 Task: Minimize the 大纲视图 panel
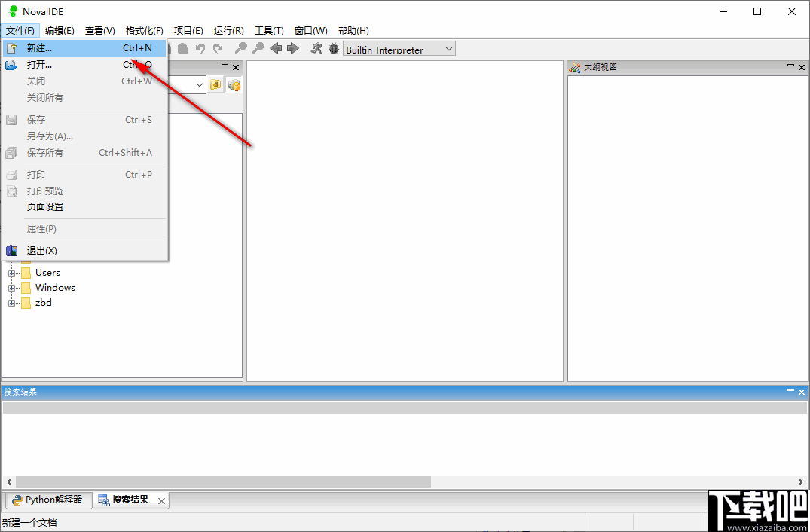pyautogui.click(x=791, y=66)
